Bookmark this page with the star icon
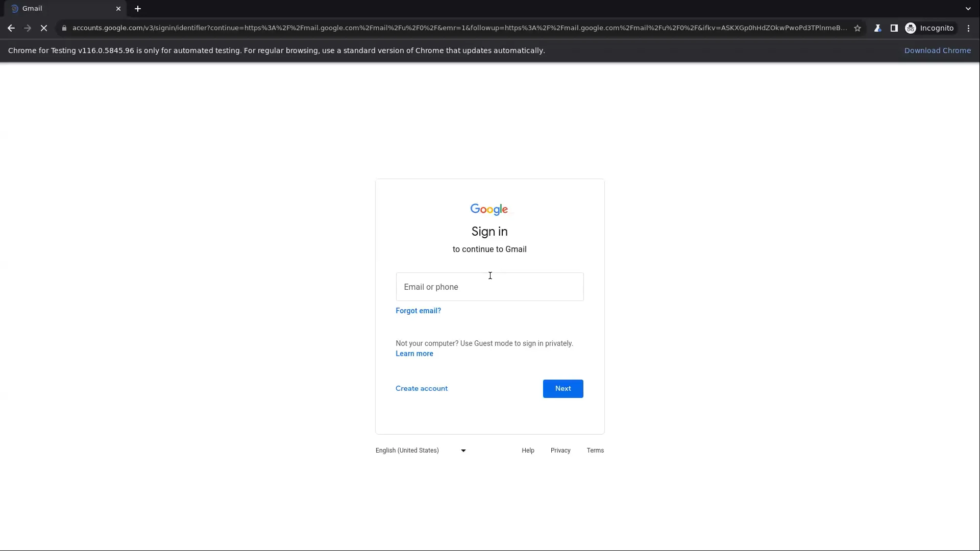Screen dimensions: 980x551 (857, 28)
